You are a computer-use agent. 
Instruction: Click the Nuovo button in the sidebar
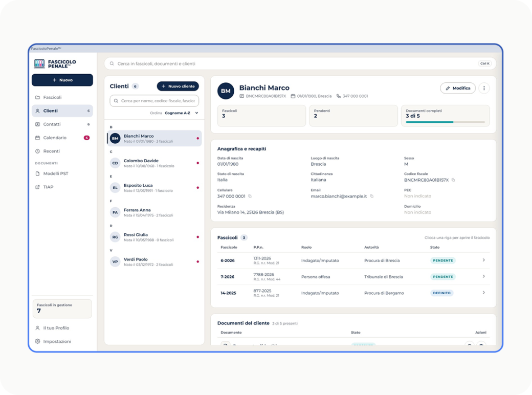[62, 80]
